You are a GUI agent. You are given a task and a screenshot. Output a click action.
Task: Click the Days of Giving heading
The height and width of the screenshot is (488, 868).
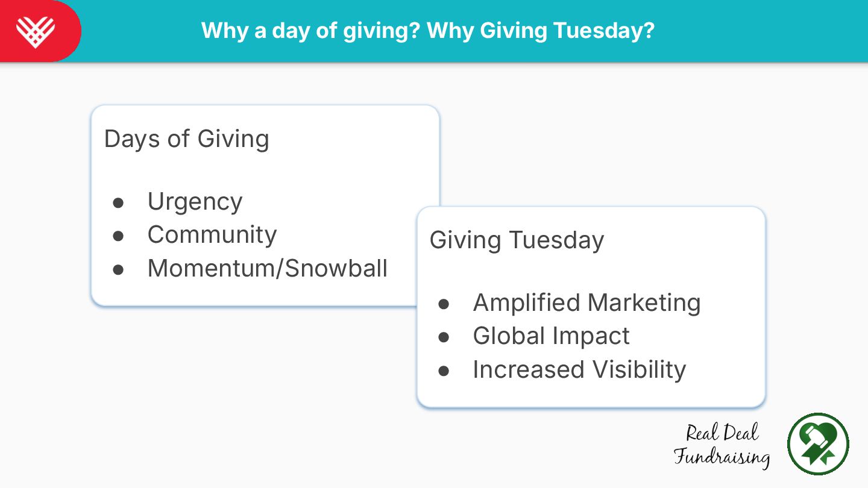click(186, 139)
